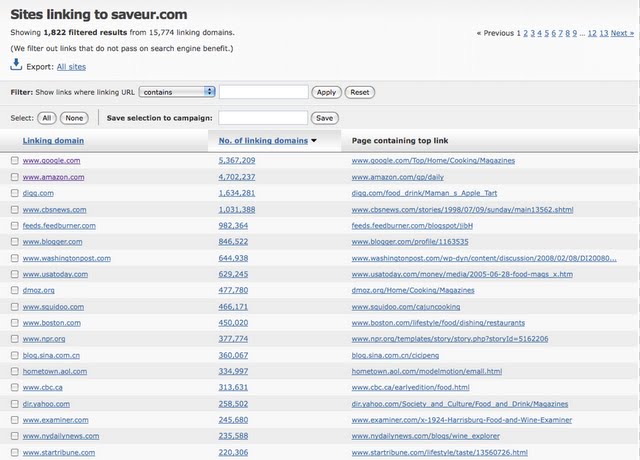Open dir.yahoo.com top link page
Image resolution: width=640 pixels, height=460 pixels.
pos(460,404)
